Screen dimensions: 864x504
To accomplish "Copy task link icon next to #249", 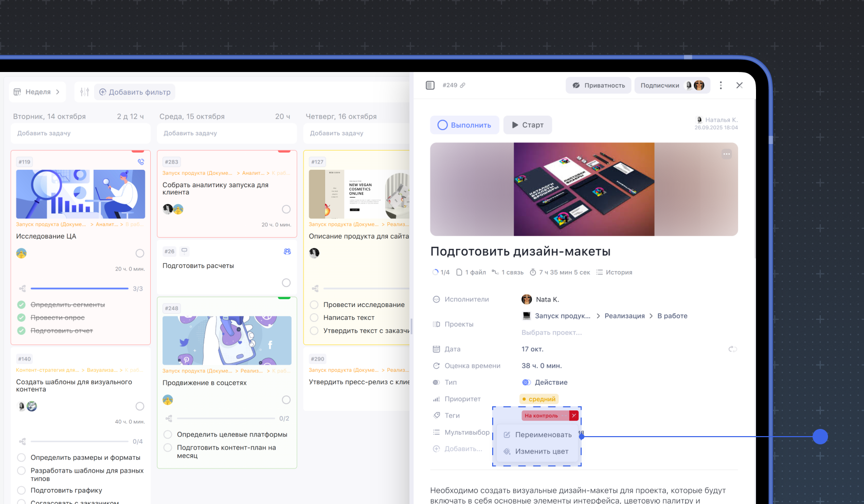I will 462,85.
